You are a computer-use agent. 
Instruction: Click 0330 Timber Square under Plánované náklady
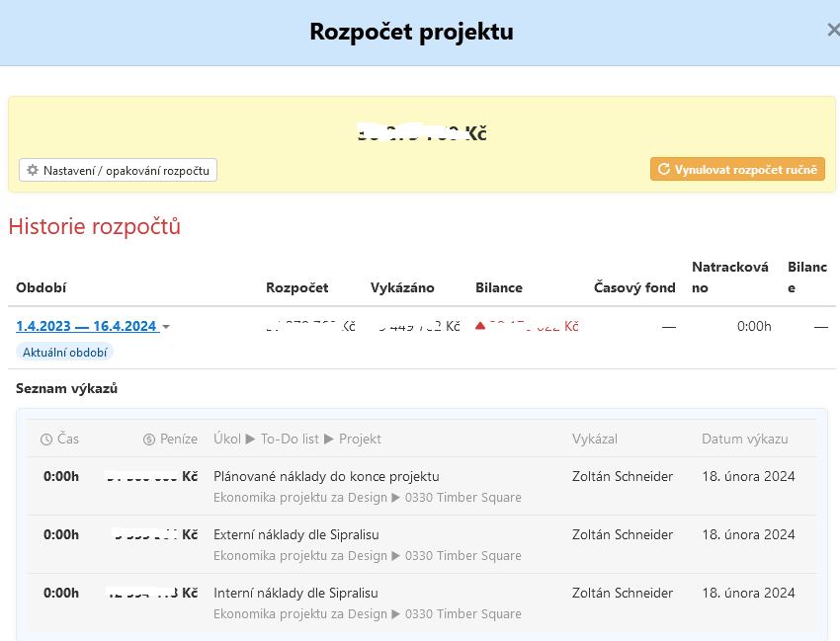tap(462, 498)
